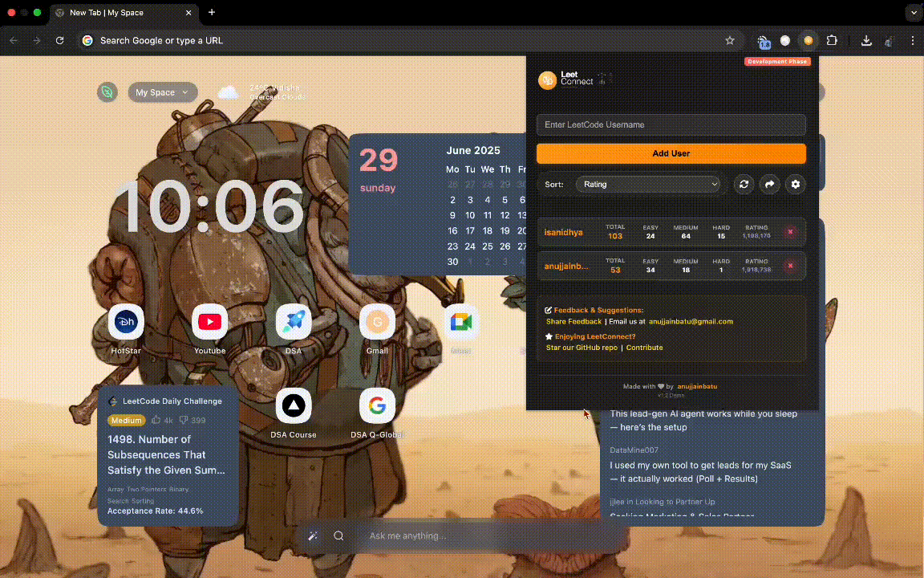Click the Ask me anything input
Image resolution: width=924 pixels, height=578 pixels.
407,535
